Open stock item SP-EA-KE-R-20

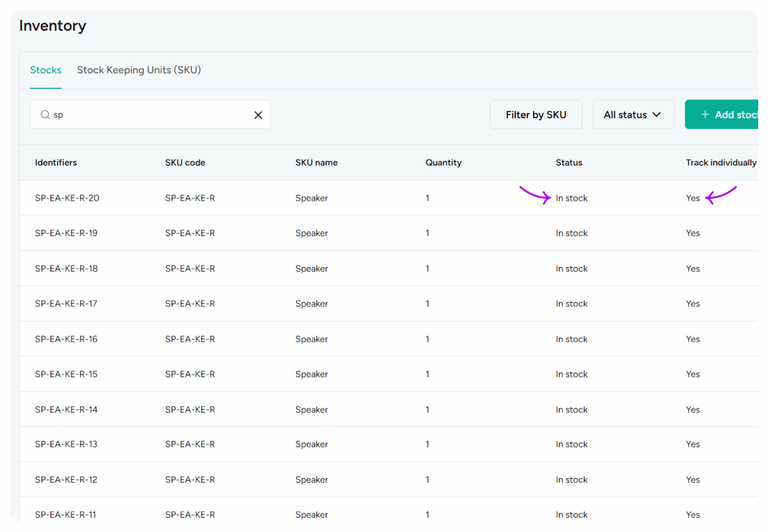click(x=66, y=198)
